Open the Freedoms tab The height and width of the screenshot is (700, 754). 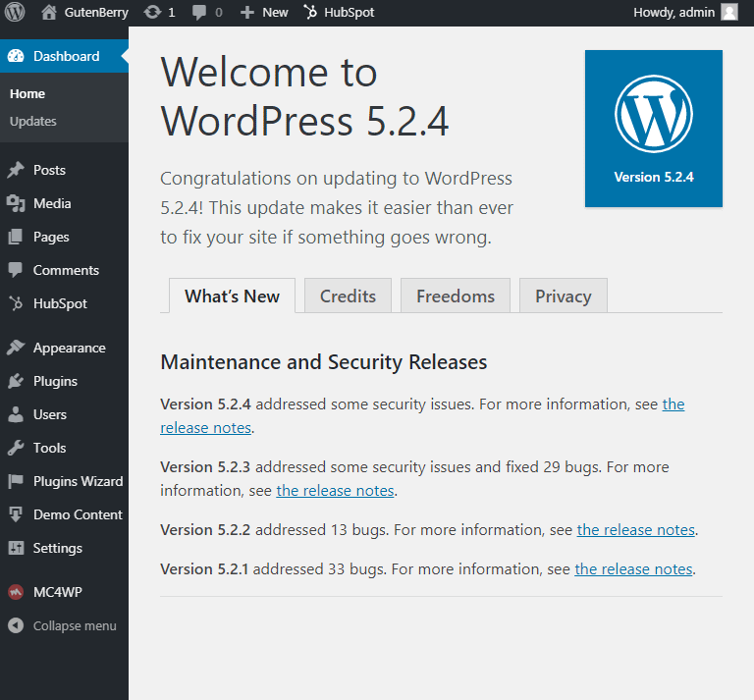456,296
